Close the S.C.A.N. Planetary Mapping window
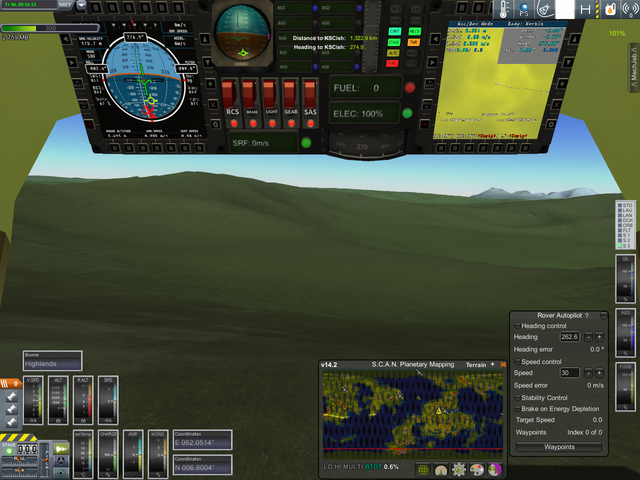The height and width of the screenshot is (480, 640). tap(503, 364)
